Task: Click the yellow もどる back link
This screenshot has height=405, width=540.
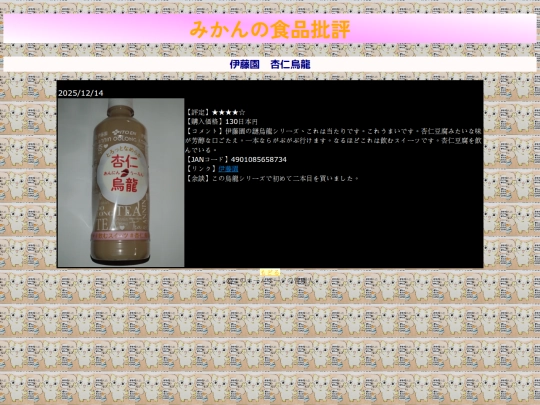Action: point(270,273)
